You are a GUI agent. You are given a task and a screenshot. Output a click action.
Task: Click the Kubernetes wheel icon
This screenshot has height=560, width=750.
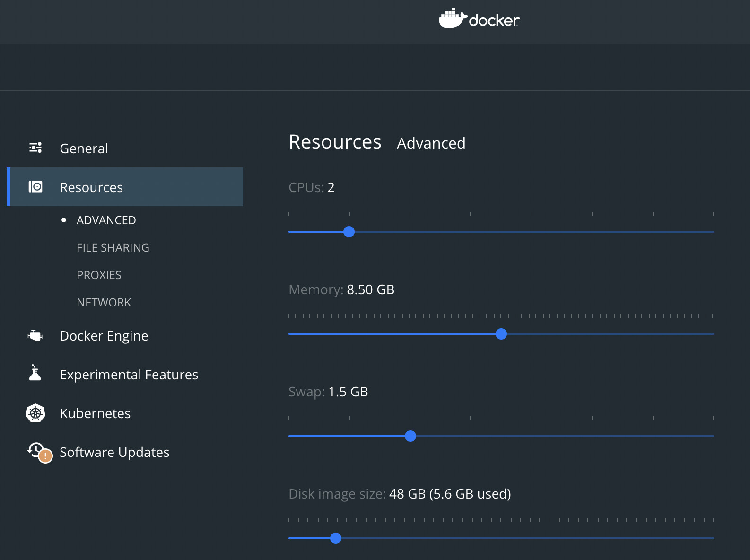point(35,413)
